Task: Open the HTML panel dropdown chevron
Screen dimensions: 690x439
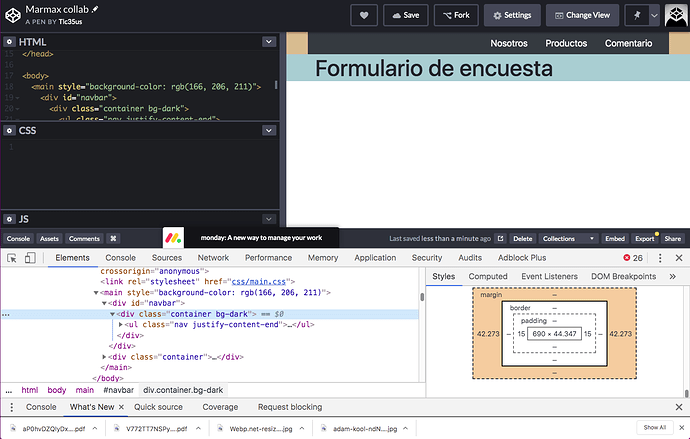Action: 267,41
